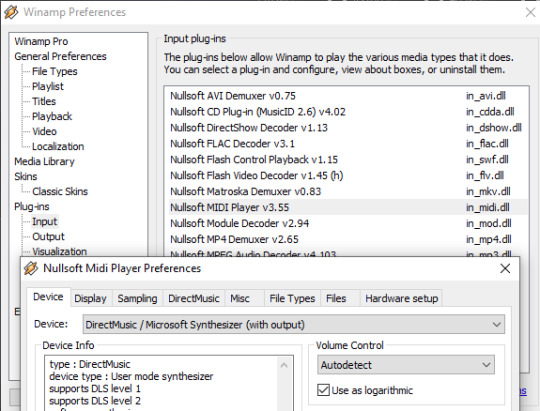Toggle the Use as logarithmic checkbox
The height and width of the screenshot is (411, 540).
coord(323,390)
